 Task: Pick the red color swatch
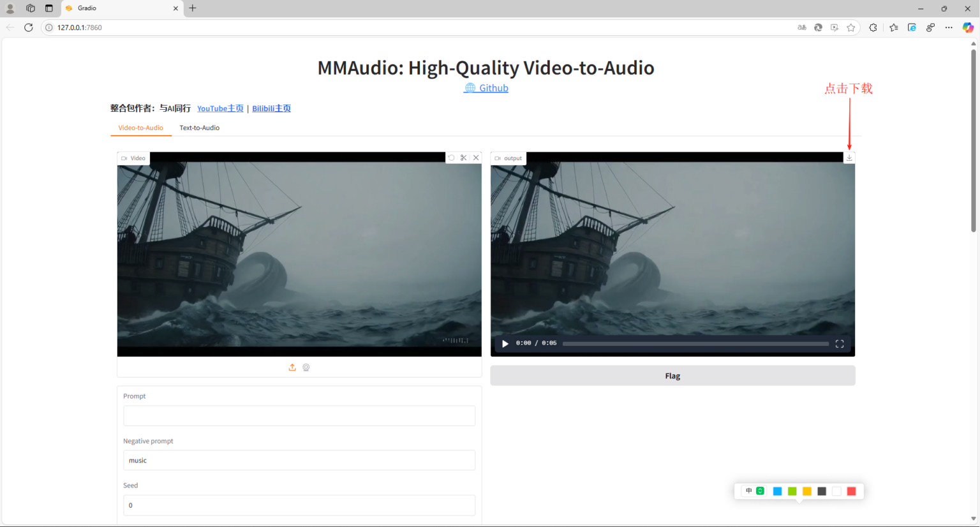(851, 491)
